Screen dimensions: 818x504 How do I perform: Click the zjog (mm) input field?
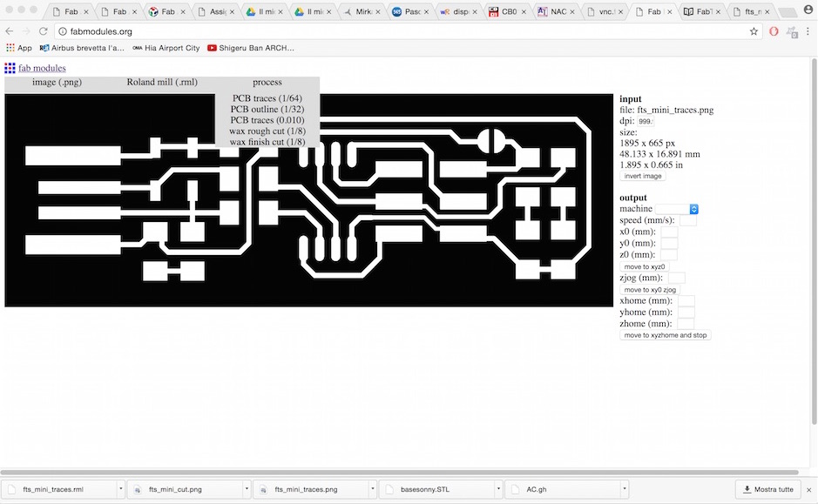[677, 279]
